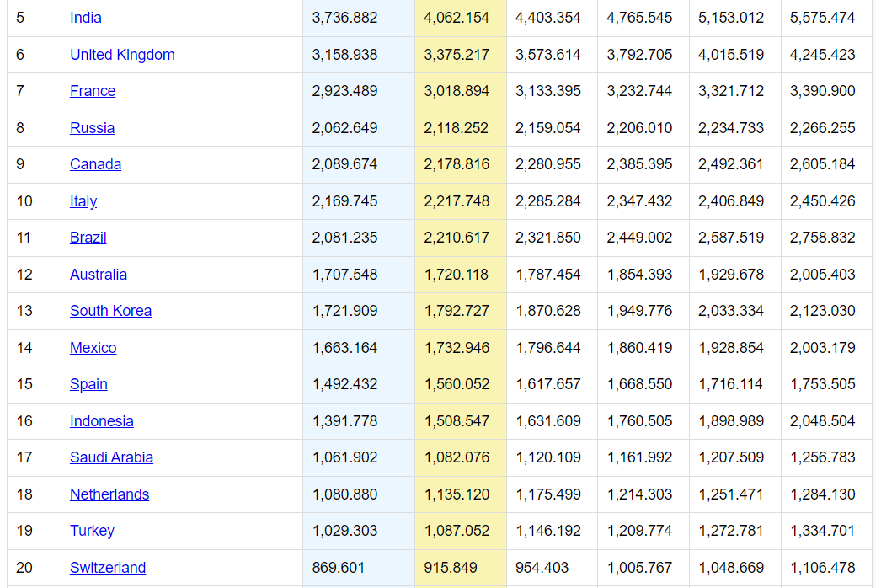Select Turkey's value 1,029.303

(344, 532)
